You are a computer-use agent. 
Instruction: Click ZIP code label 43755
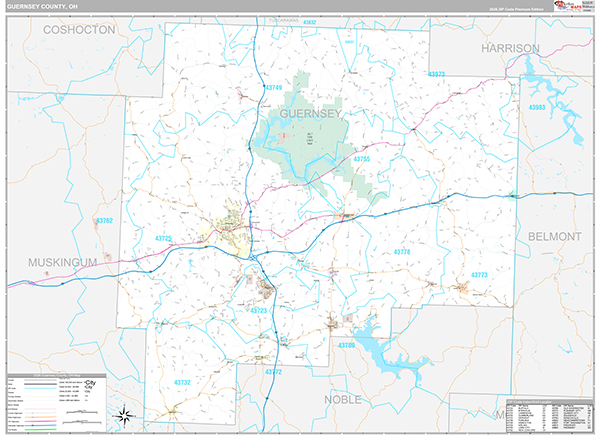tap(362, 159)
